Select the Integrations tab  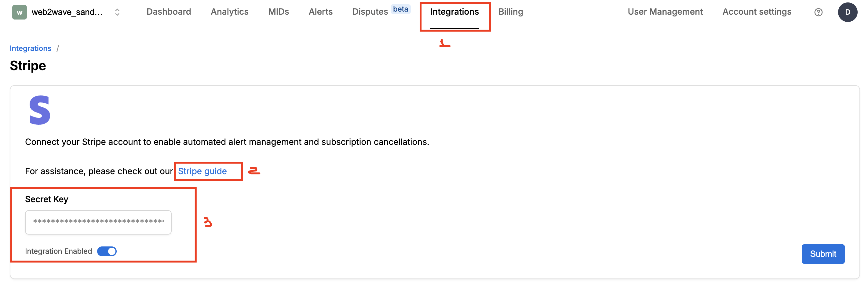(x=454, y=12)
